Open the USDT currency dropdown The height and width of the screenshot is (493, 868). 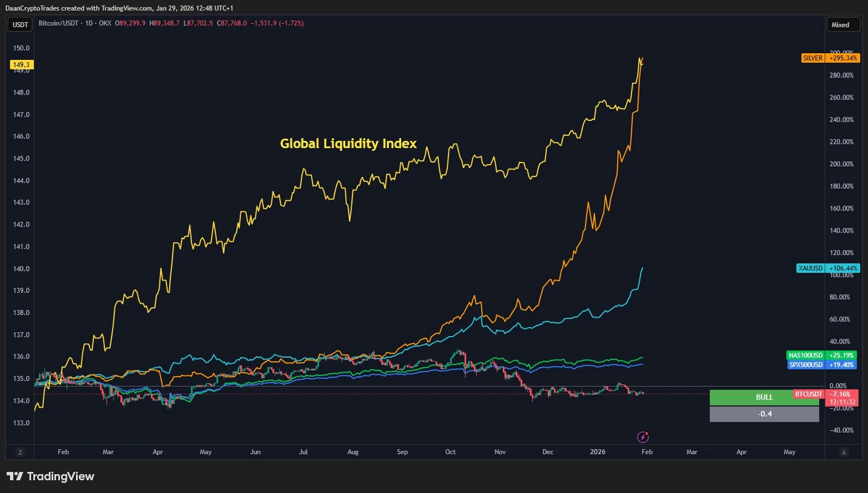coord(21,25)
